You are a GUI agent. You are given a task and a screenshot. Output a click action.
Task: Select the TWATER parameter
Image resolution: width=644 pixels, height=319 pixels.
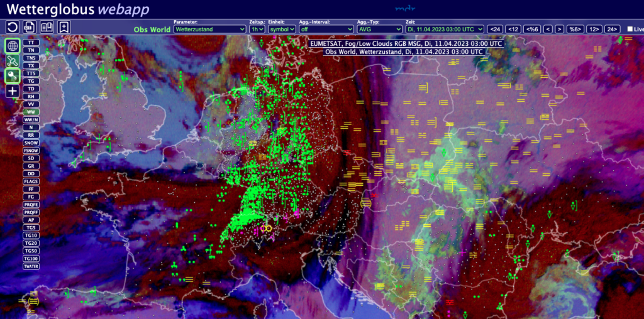click(31, 266)
